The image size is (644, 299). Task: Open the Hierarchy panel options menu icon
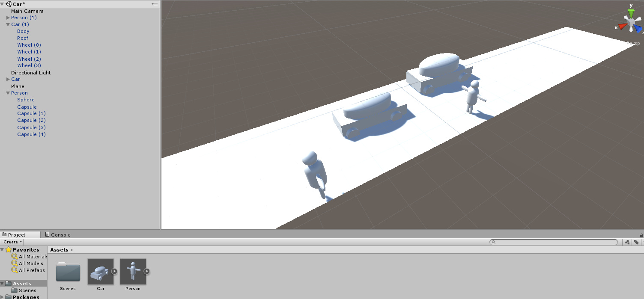coord(155,4)
